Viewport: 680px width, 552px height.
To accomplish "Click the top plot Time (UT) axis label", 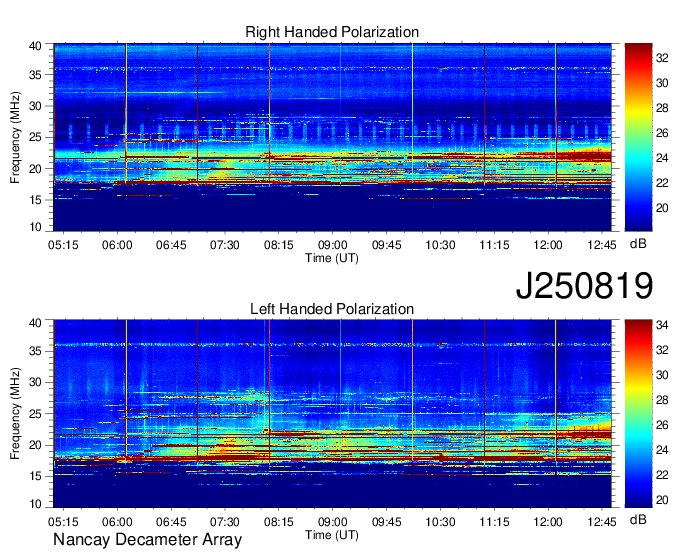I will [x=332, y=258].
